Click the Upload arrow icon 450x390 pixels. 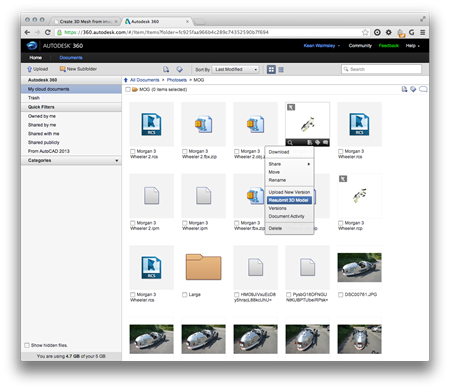[29, 69]
